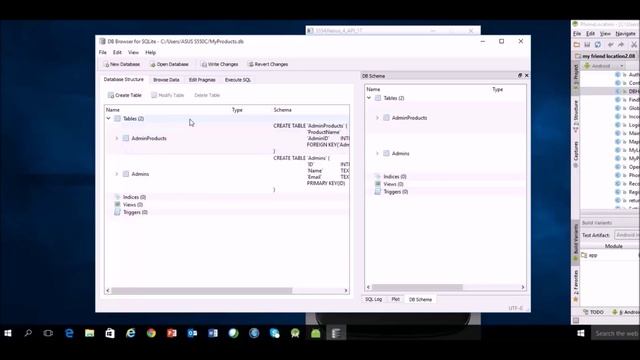Switch to DB Schema bottom tab
Image resolution: width=640 pixels, height=360 pixels.
coord(420,300)
